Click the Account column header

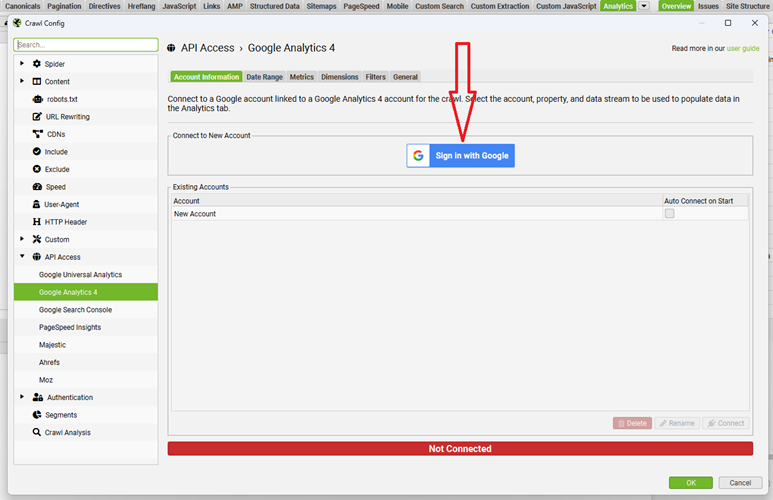(417, 201)
